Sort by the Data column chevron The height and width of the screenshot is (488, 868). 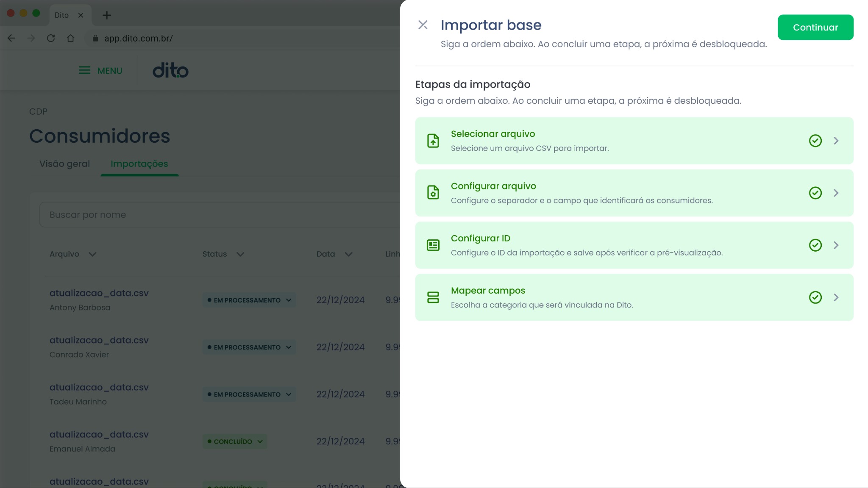pos(348,254)
